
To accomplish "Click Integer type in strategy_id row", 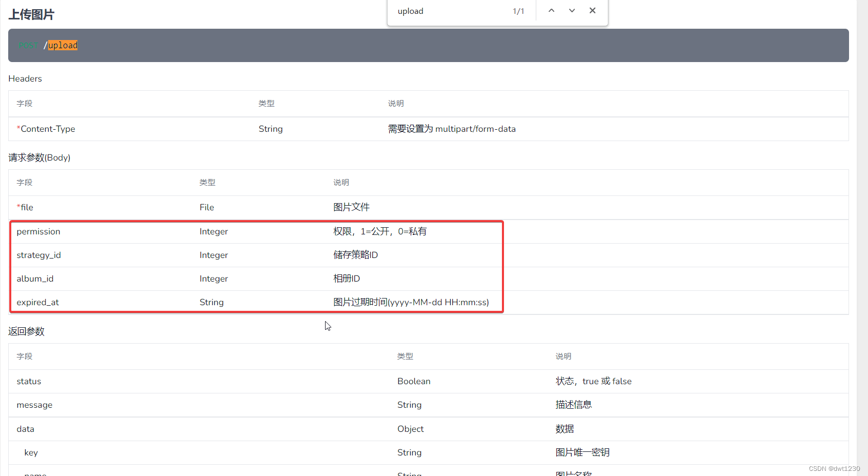I will coord(214,255).
